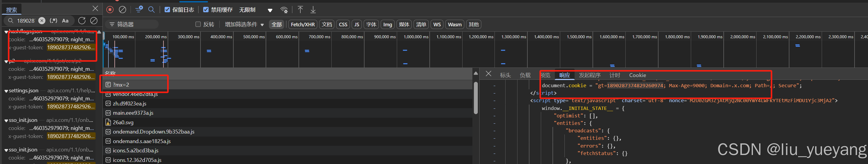868x164 pixels.
Task: Toggle the network filter funnel icon
Action: pyautogui.click(x=139, y=10)
